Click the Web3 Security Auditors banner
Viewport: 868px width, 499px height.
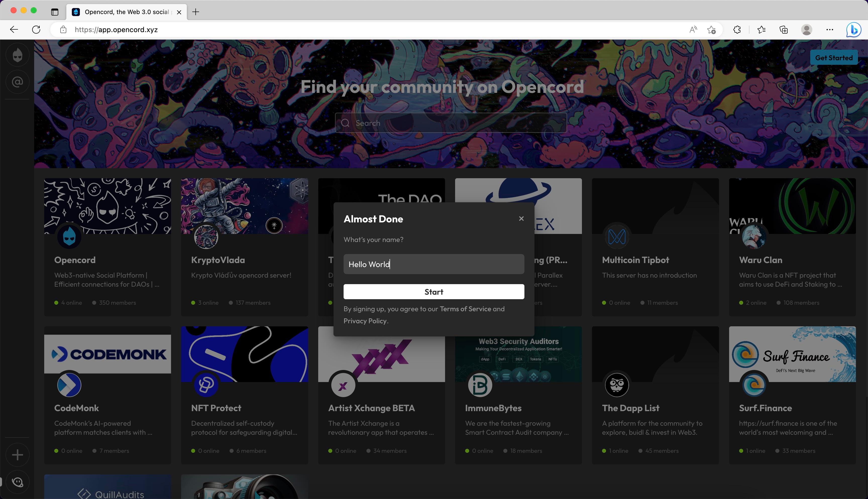tap(518, 354)
